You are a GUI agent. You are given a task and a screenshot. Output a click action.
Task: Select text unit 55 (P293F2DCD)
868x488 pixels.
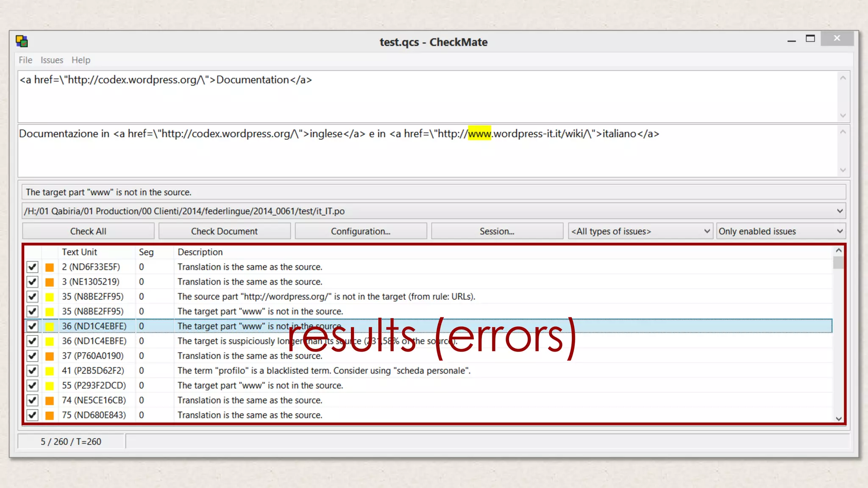(94, 385)
